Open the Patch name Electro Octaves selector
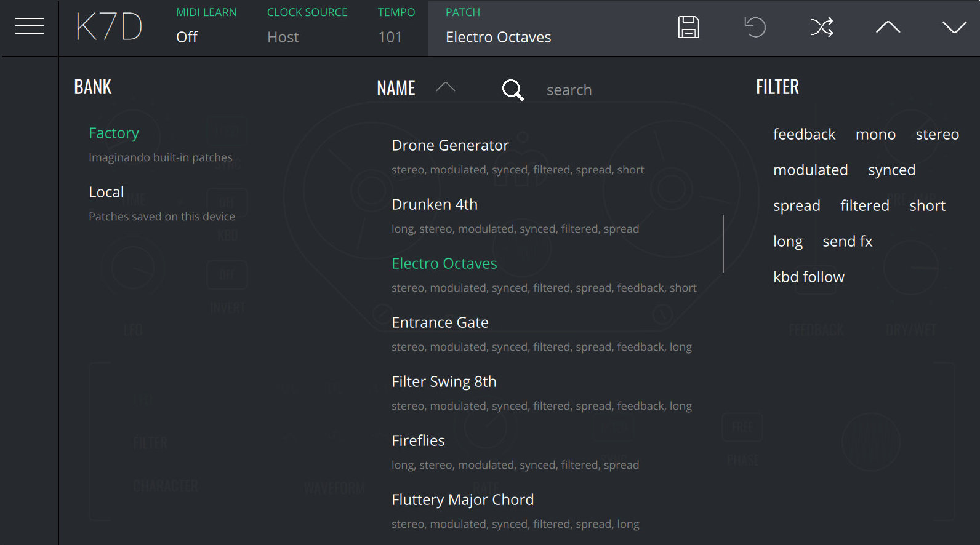This screenshot has height=545, width=980. point(498,38)
